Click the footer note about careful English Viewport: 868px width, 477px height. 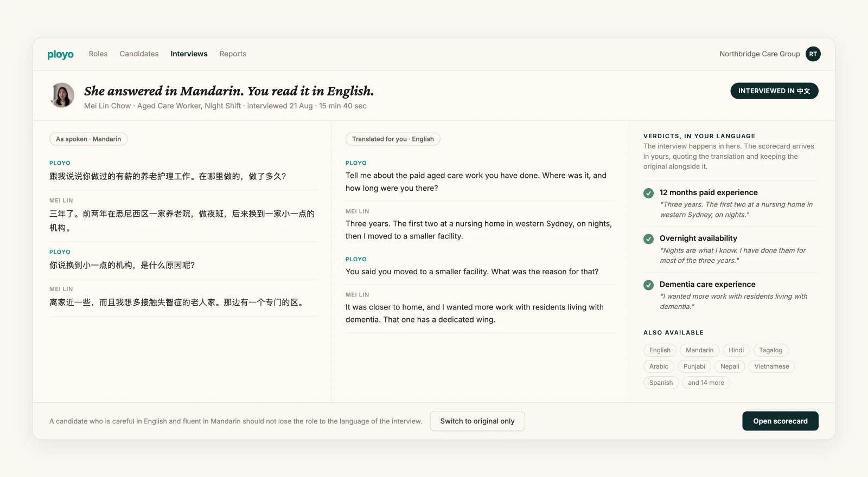click(235, 421)
